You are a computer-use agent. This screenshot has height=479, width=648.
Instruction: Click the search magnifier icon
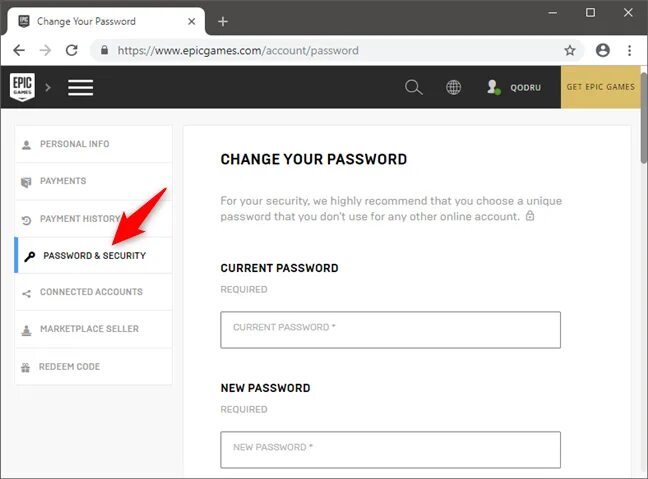tap(413, 87)
